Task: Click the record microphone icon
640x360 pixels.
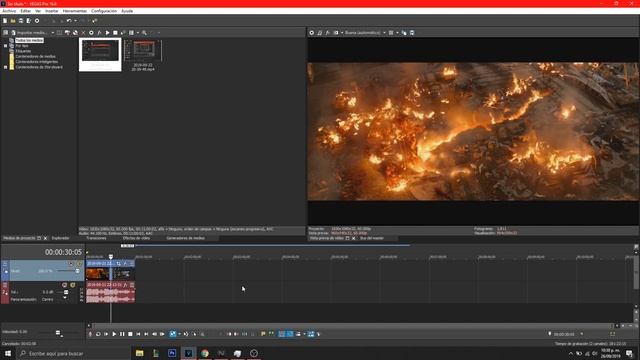Action: [90, 334]
